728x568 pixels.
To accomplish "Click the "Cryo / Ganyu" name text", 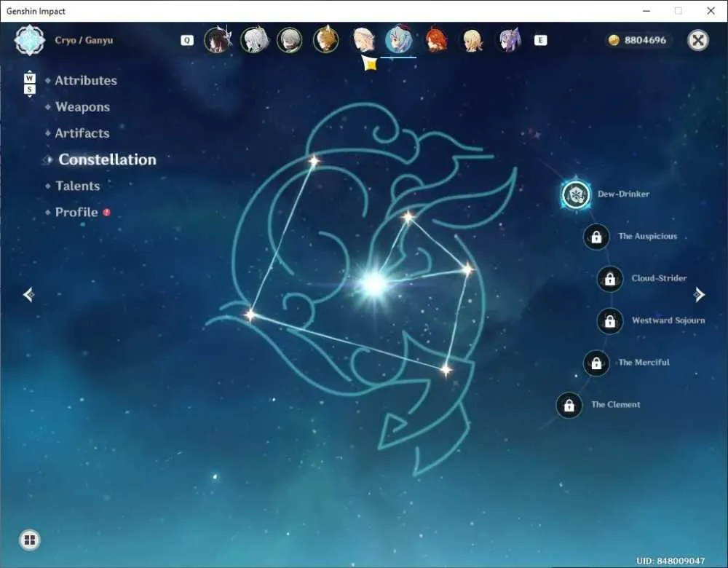I will pos(84,40).
